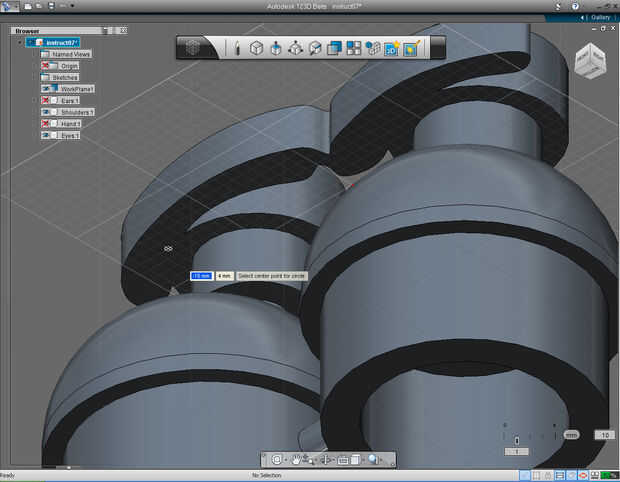The image size is (620, 482).
Task: Click the ViewCube in the corner
Action: pos(589,60)
